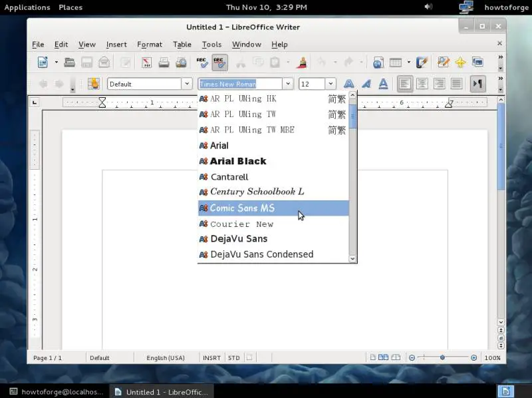
Task: Toggle INSRT insert mode in status bar
Action: pyautogui.click(x=211, y=358)
